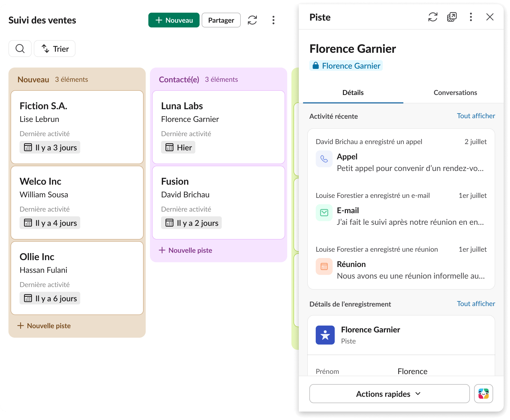The image size is (510, 420).
Task: Click the green e-mail envelope icon
Action: [x=324, y=213]
